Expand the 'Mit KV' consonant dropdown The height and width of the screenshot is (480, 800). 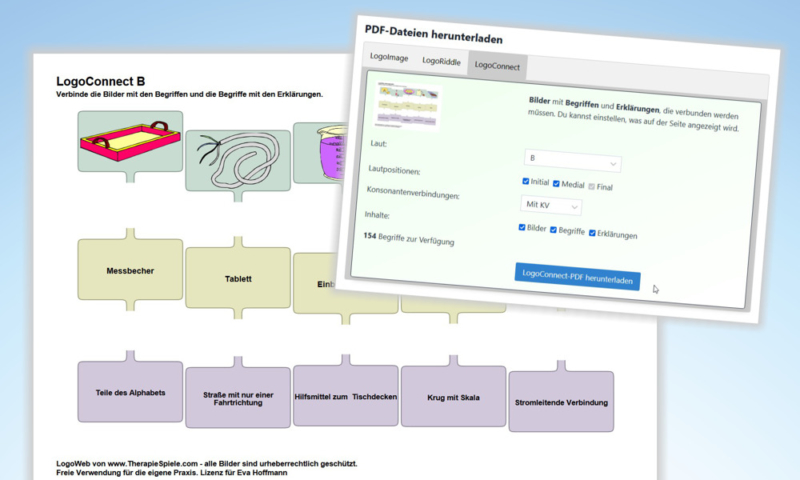coord(552,205)
